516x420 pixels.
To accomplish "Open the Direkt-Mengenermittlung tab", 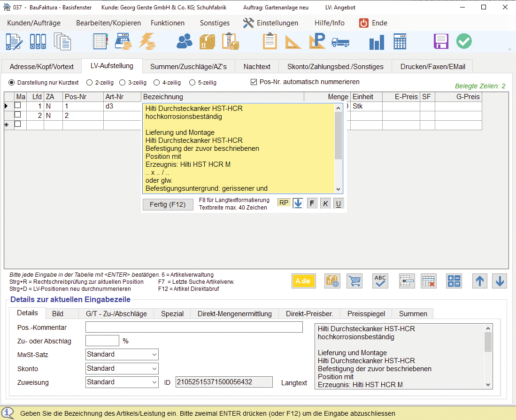I will pyautogui.click(x=235, y=314).
